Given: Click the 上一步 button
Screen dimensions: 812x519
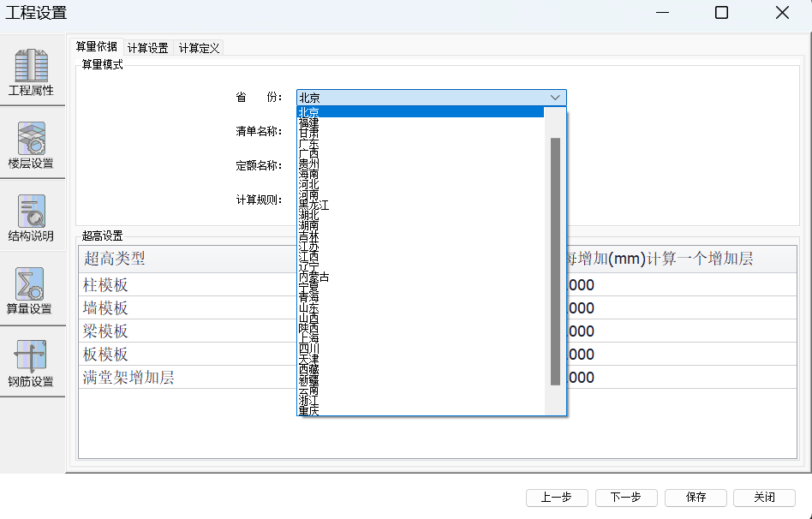Looking at the screenshot, I should point(556,498).
